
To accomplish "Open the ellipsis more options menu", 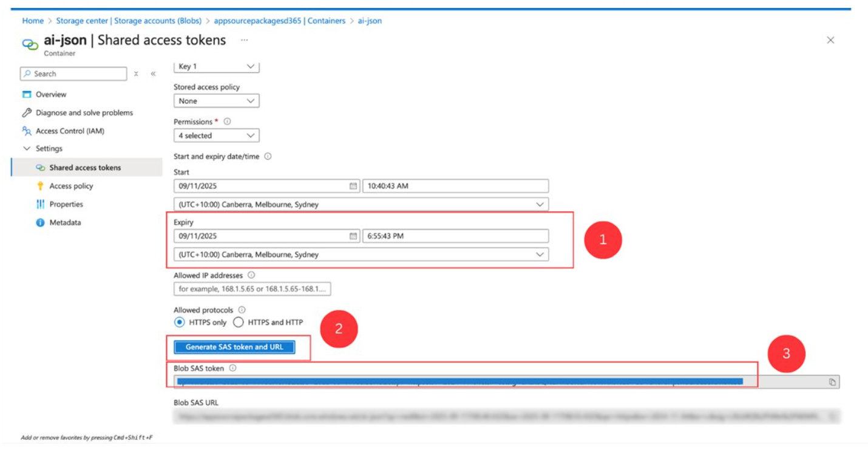I will 244,40.
